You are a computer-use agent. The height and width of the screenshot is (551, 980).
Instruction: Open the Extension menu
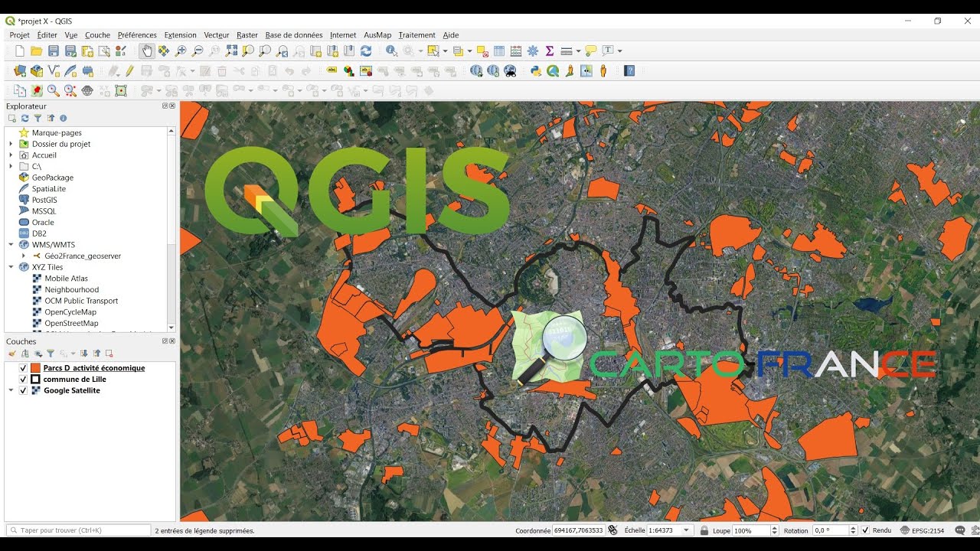(x=181, y=35)
